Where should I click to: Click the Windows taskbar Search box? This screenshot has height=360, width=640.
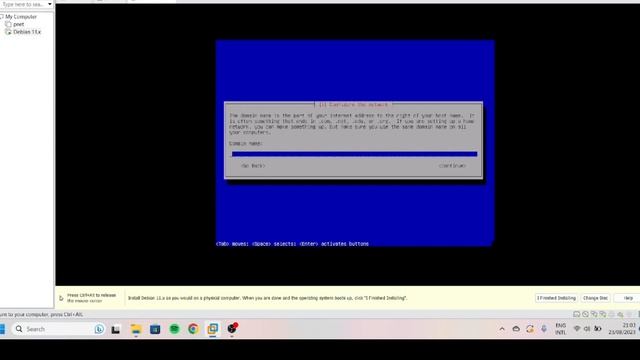click(58, 329)
